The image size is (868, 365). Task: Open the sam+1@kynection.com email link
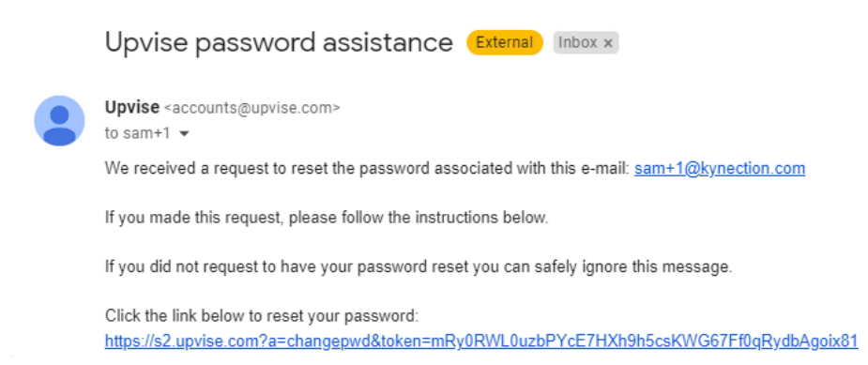tap(720, 168)
